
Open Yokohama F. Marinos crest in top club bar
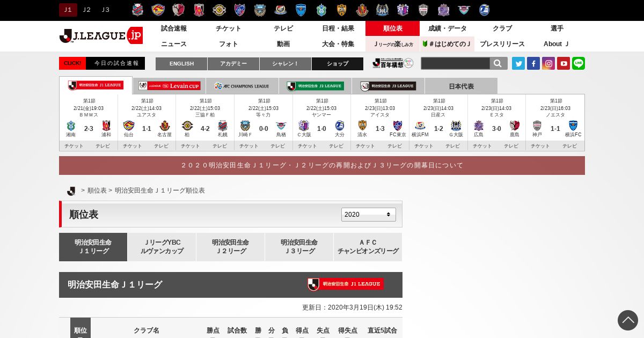(x=281, y=10)
